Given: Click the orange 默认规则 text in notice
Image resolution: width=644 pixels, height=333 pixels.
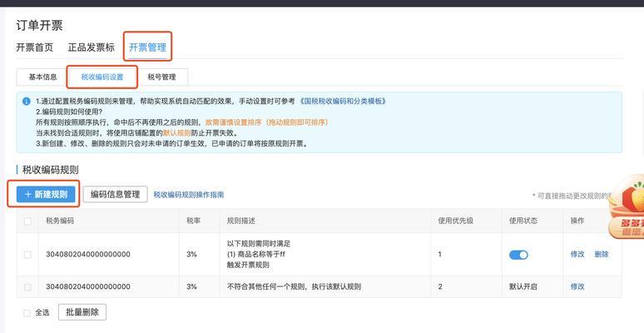Looking at the screenshot, I should (x=177, y=133).
